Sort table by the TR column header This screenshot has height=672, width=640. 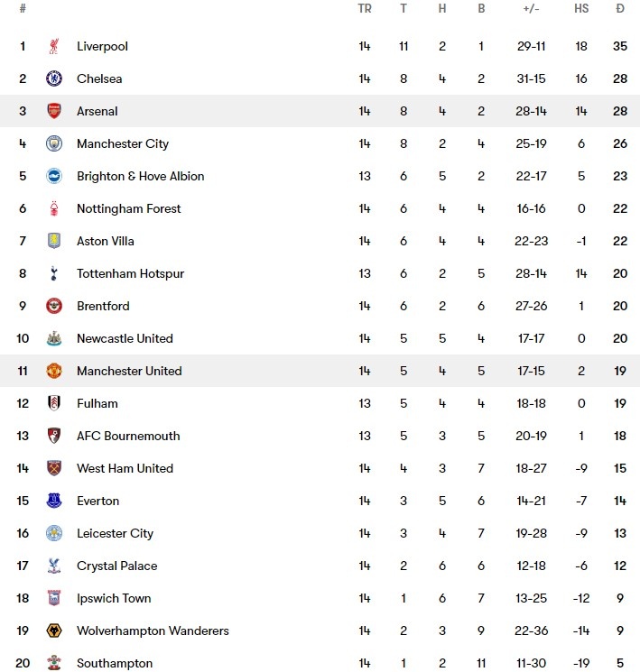tap(365, 9)
